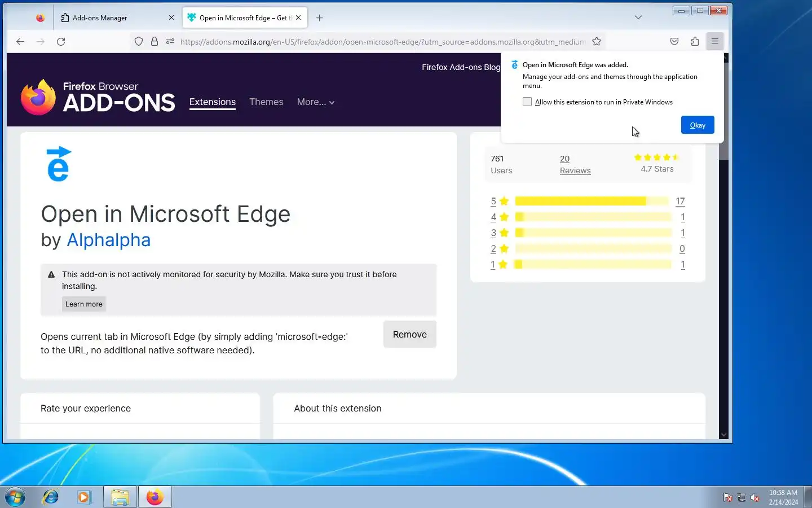The height and width of the screenshot is (508, 812).
Task: Open the 20 Reviews link
Action: [x=575, y=164]
